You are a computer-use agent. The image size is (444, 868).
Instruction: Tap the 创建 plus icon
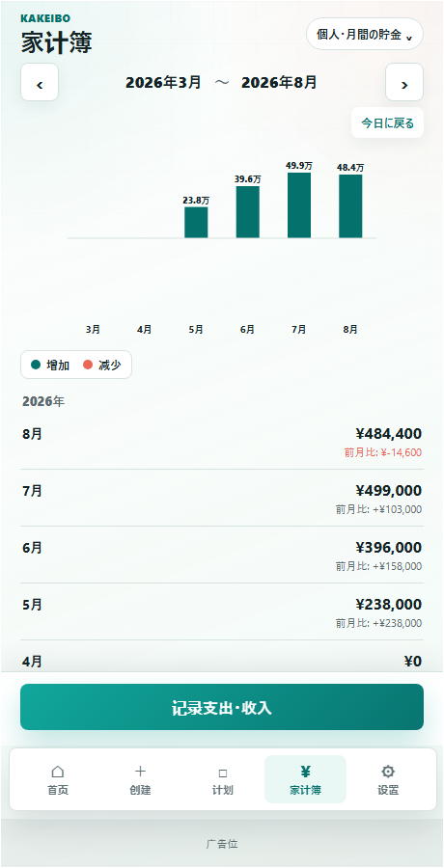click(140, 772)
